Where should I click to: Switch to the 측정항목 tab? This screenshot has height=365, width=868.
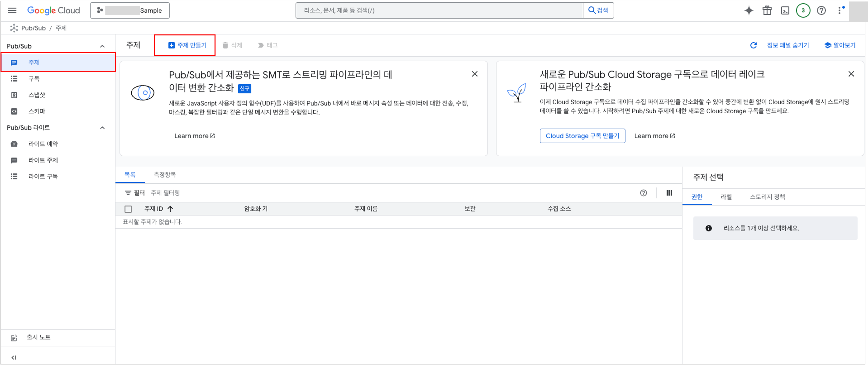point(164,175)
